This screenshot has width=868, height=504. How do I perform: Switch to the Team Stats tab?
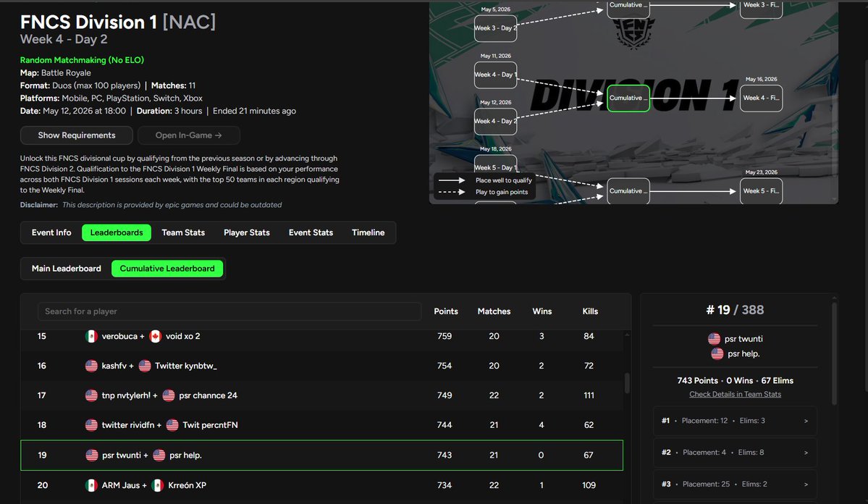point(183,232)
